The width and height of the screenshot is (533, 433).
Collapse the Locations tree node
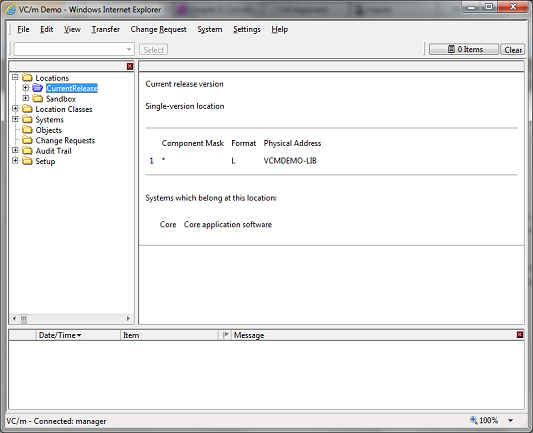(x=15, y=77)
